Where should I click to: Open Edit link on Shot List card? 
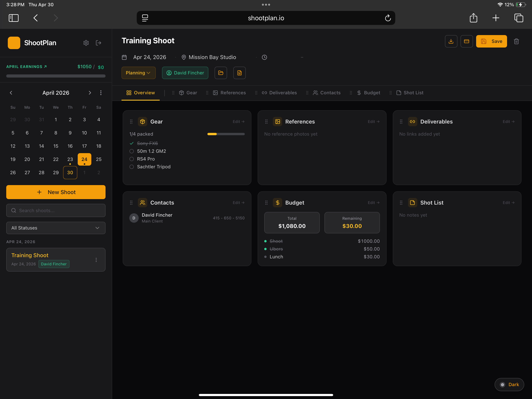(508, 203)
